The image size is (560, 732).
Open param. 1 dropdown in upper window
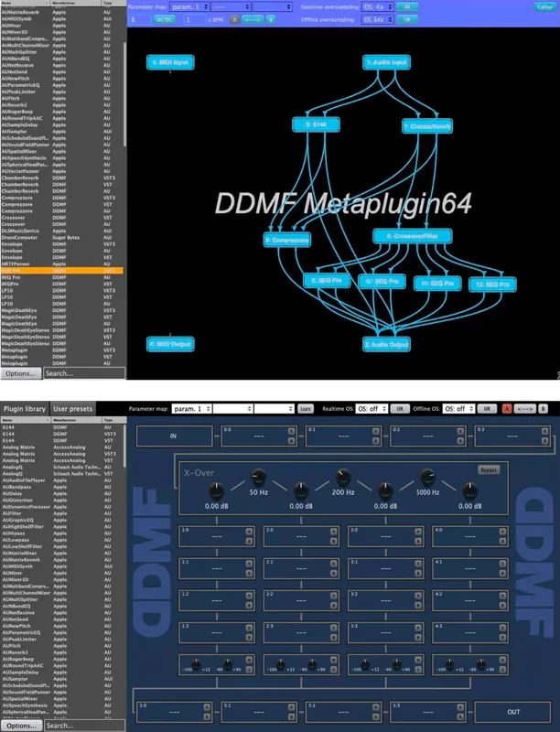[189, 6]
